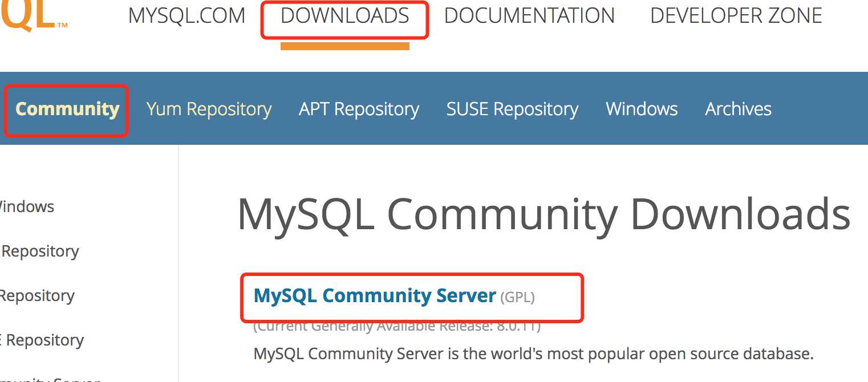Screen dimensions: 868x382
Task: Open the MYSQL.COM top navigation tab
Action: [186, 15]
